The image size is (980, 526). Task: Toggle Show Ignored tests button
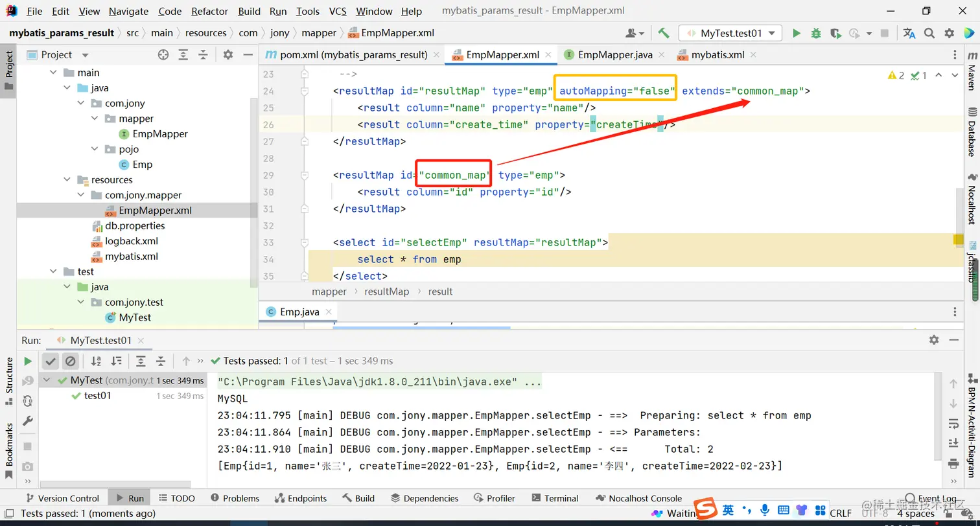click(x=70, y=361)
